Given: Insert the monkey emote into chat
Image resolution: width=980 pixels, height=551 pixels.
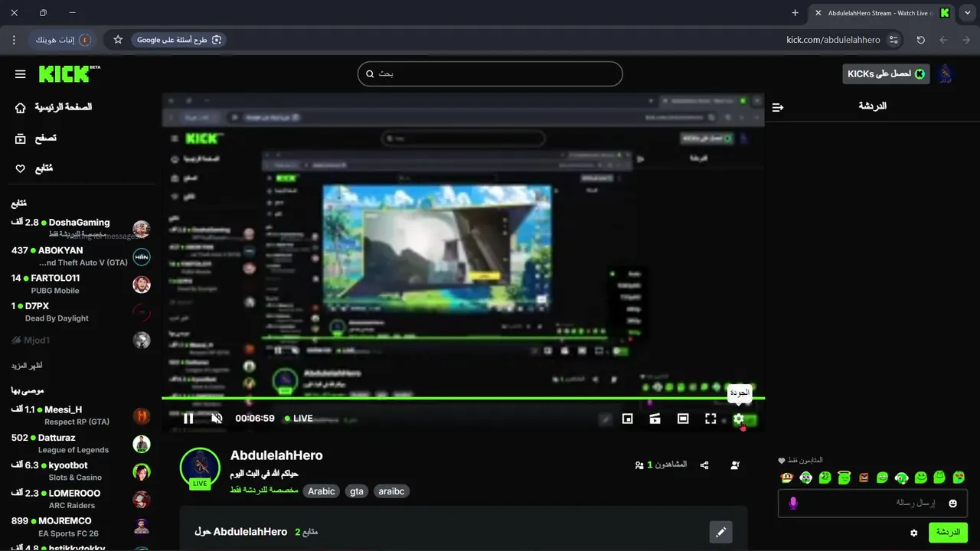Looking at the screenshot, I should (787, 478).
